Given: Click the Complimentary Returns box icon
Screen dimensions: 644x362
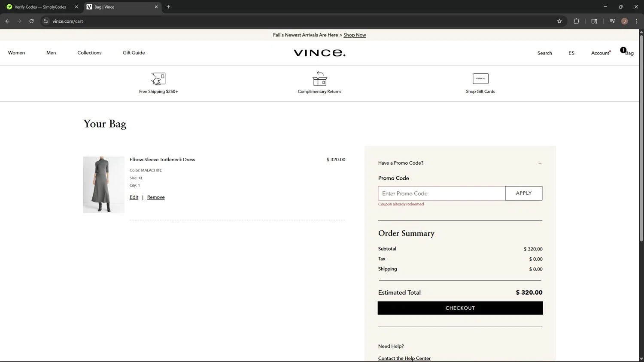Looking at the screenshot, I should point(319,78).
